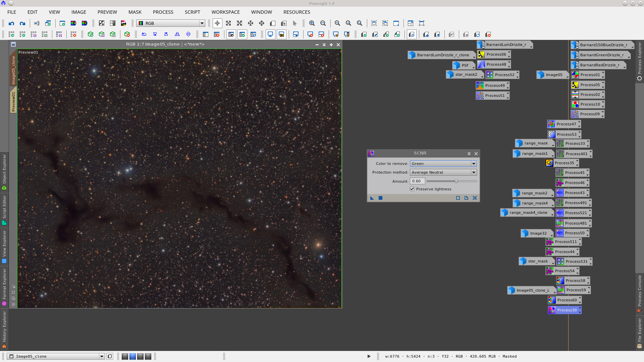Click the SCNR Amount slider handle

tap(456, 181)
